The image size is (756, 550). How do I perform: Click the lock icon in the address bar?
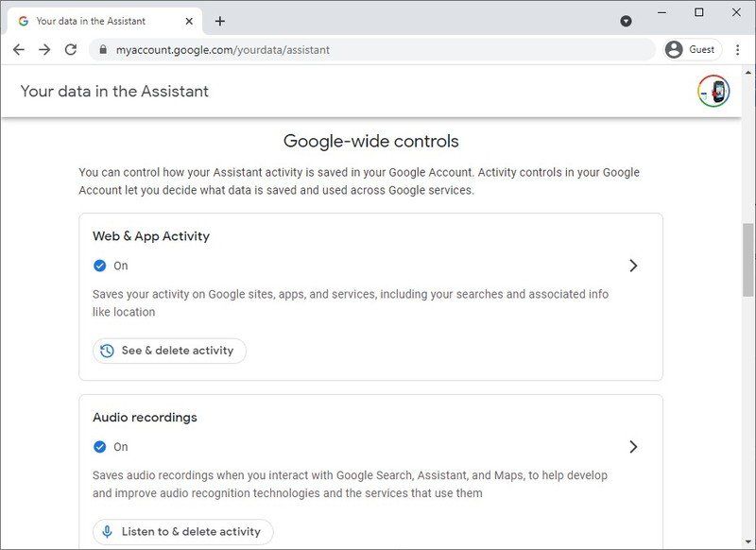pos(101,49)
